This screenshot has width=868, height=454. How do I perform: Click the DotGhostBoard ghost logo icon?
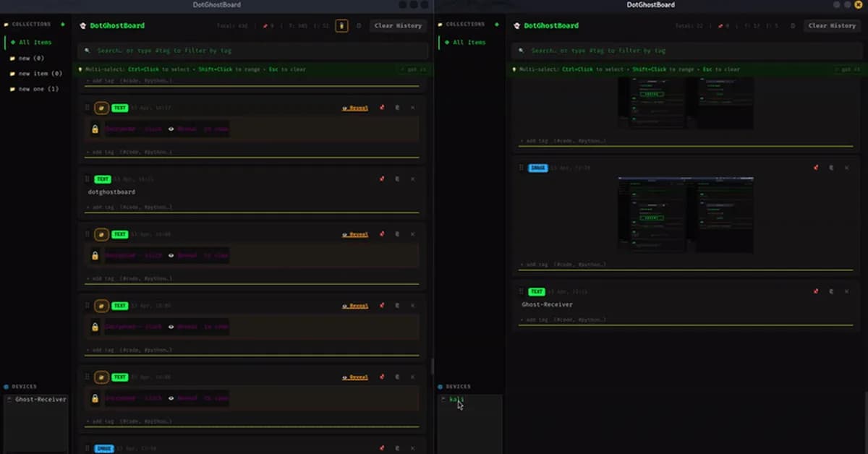[x=83, y=25]
